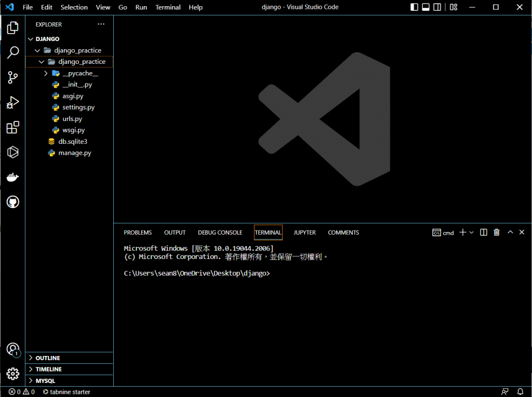Open the Run menu

point(141,7)
